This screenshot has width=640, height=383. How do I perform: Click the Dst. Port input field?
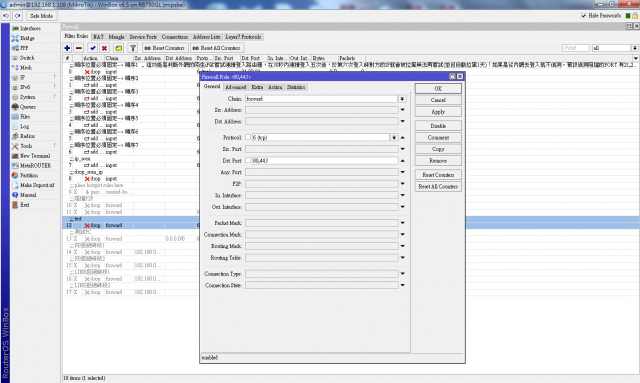[x=325, y=160]
